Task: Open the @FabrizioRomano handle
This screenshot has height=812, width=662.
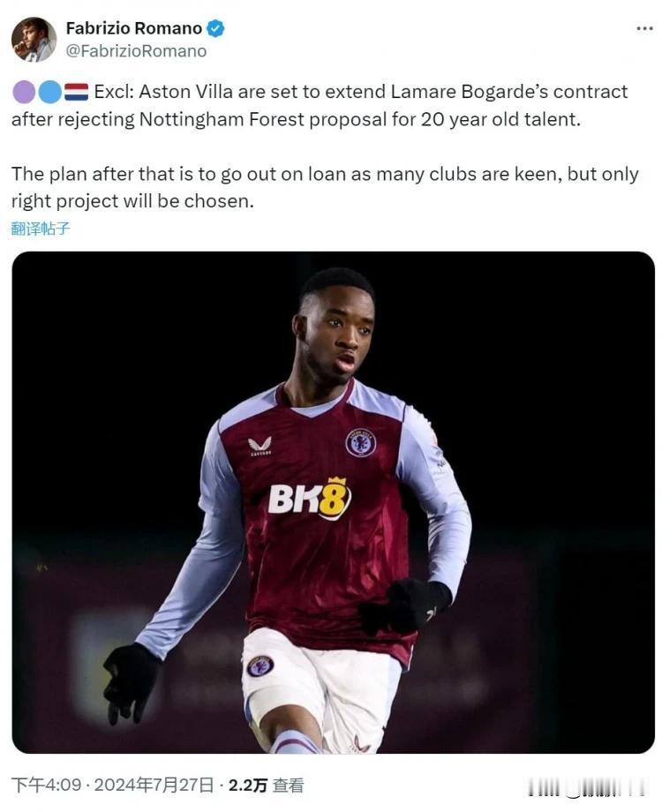Action: coord(136,51)
